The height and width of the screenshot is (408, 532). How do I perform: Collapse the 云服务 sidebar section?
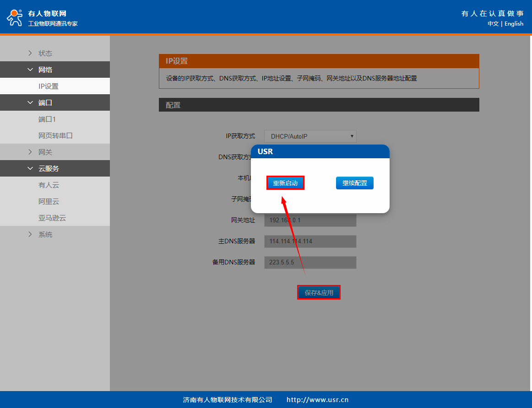[48, 169]
